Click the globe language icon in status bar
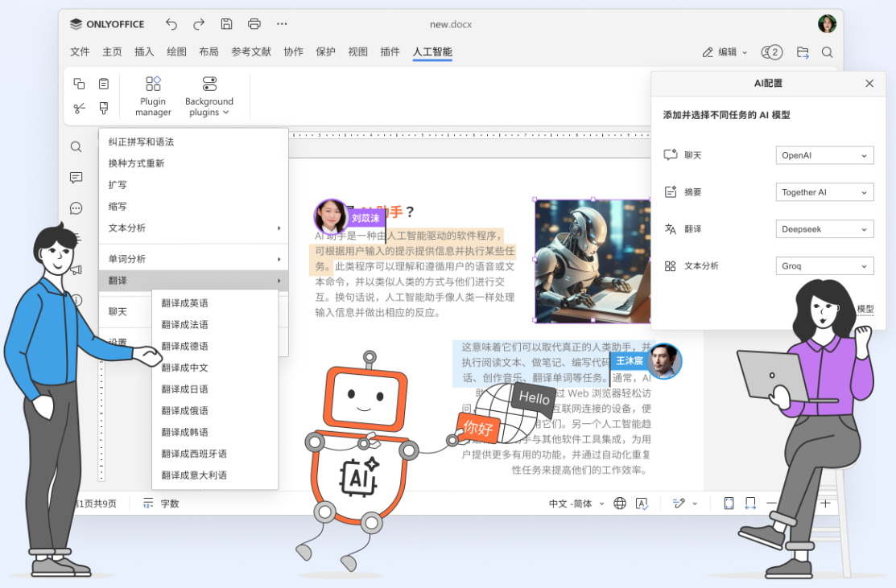The width and height of the screenshot is (896, 588). pos(619,504)
